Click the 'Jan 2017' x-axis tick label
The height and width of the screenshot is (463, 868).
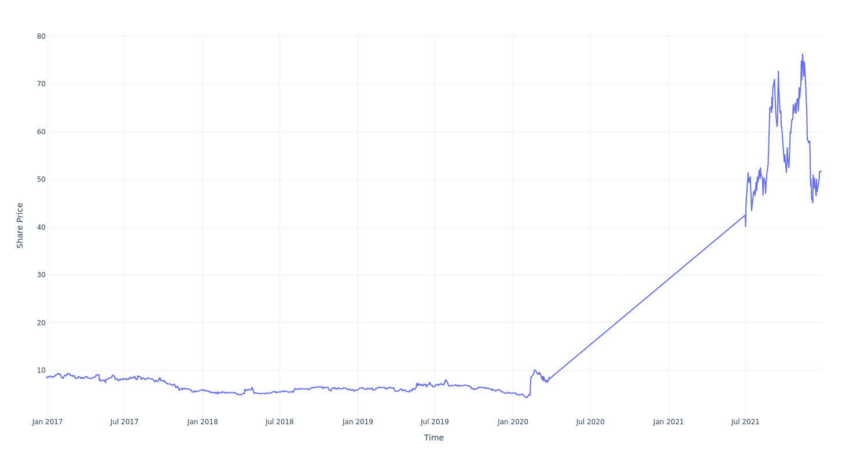[47, 422]
